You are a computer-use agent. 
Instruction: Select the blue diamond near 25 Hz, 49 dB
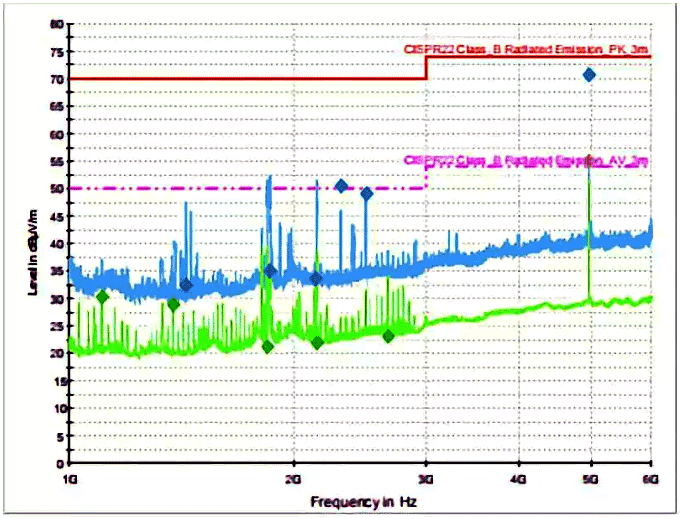coord(367,193)
